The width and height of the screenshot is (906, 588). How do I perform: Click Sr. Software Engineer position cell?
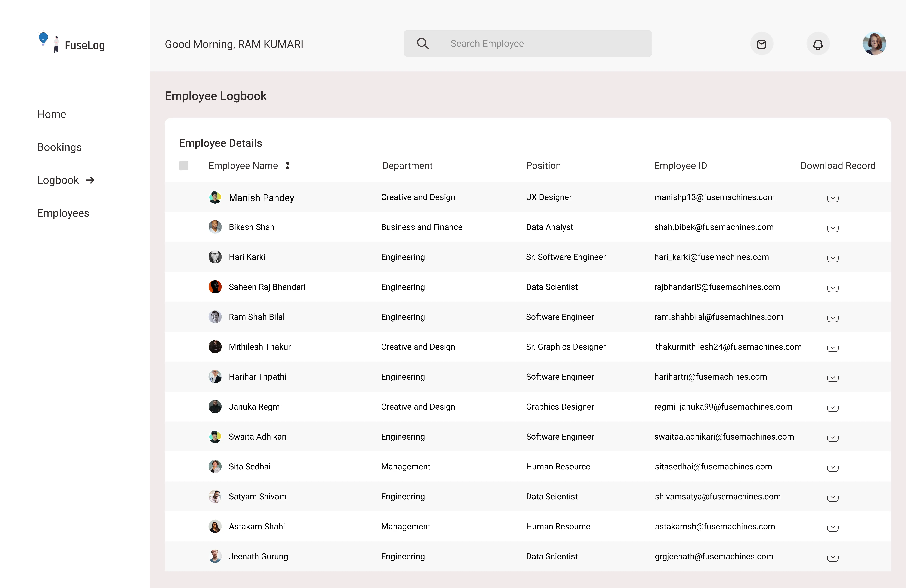pos(566,257)
